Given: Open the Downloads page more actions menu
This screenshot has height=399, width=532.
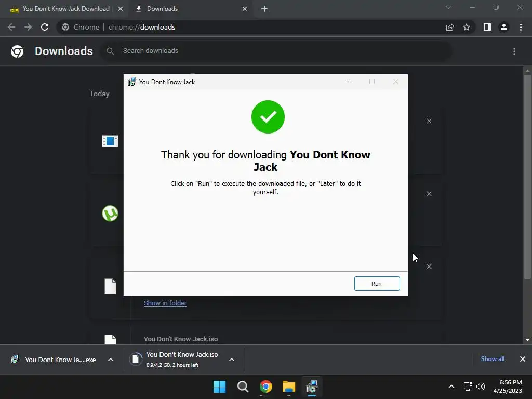Looking at the screenshot, I should point(514,51).
